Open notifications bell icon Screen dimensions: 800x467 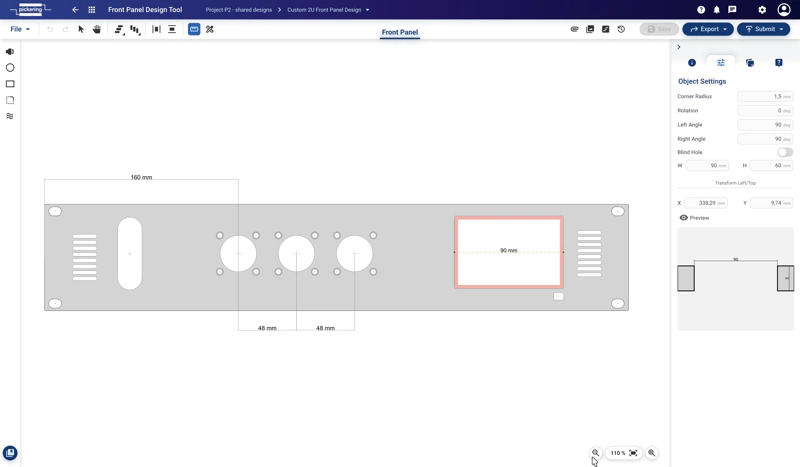pyautogui.click(x=716, y=10)
